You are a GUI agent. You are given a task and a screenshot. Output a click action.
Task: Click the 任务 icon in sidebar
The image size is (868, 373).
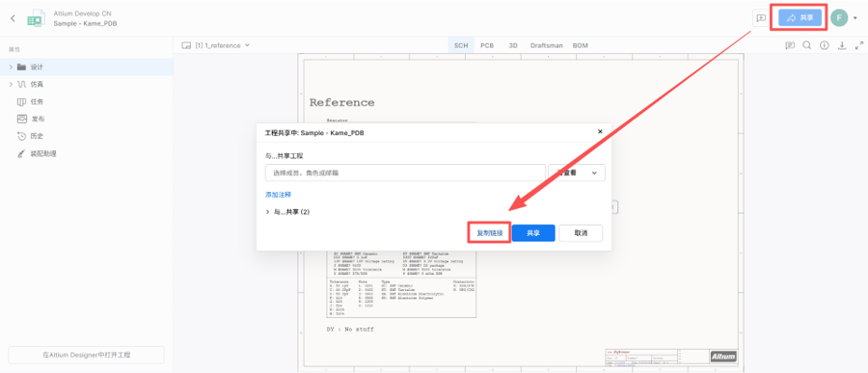pos(21,102)
